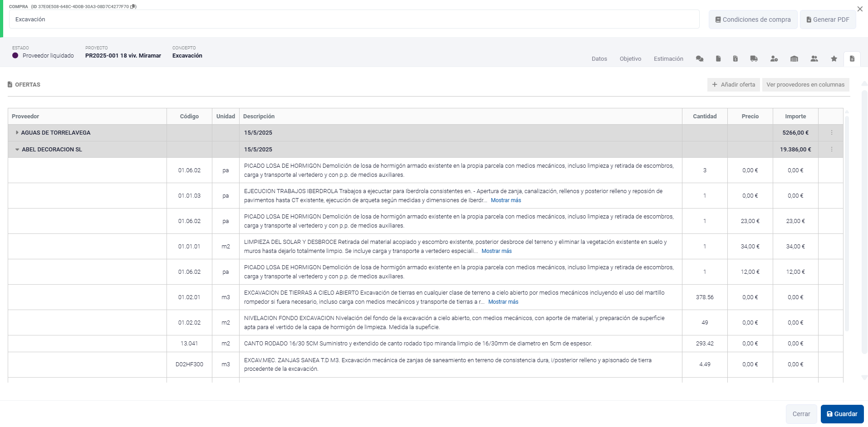Open the invoice dollar document icon tab
868x427 pixels.
click(735, 59)
